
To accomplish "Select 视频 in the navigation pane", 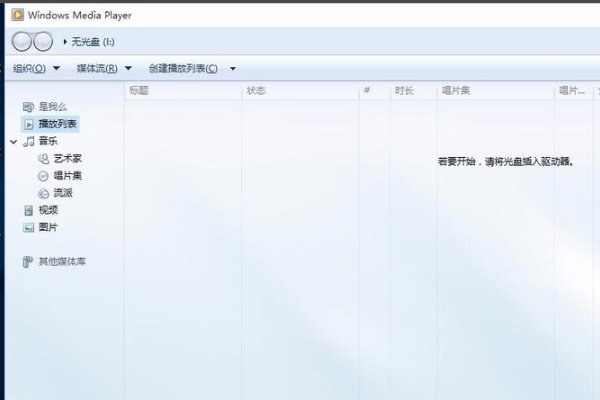I will tap(48, 210).
